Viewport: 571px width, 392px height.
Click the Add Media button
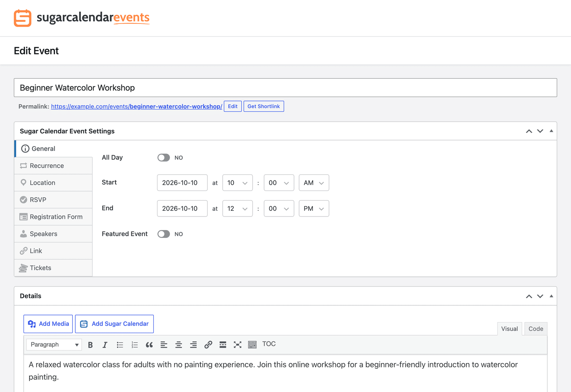[48, 324]
